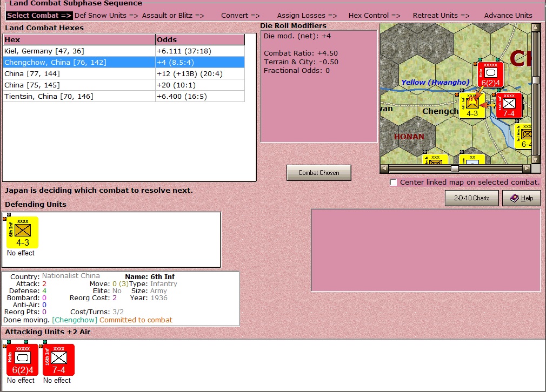Click the yellow 4-3 counter at Chengchow on map
The height and width of the screenshot is (392, 546).
click(x=472, y=105)
